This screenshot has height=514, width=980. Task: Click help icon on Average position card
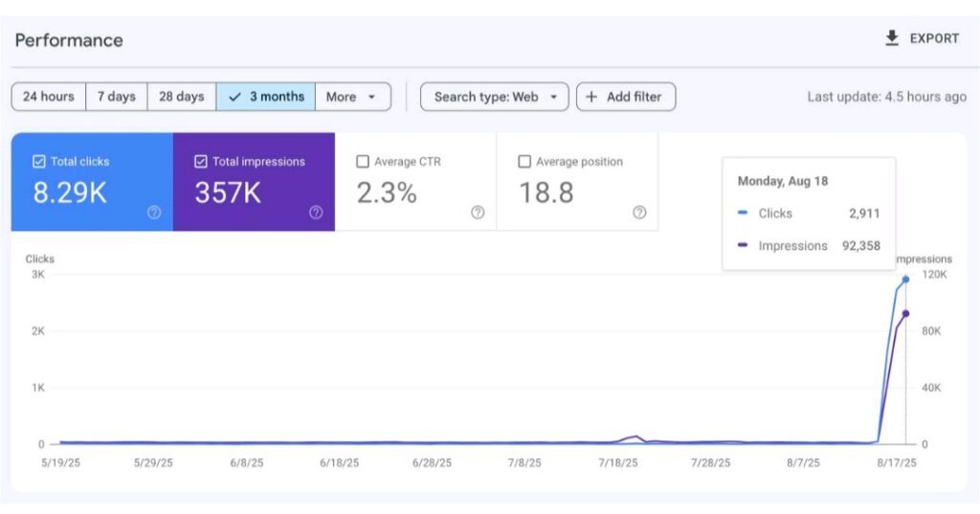[x=639, y=212]
